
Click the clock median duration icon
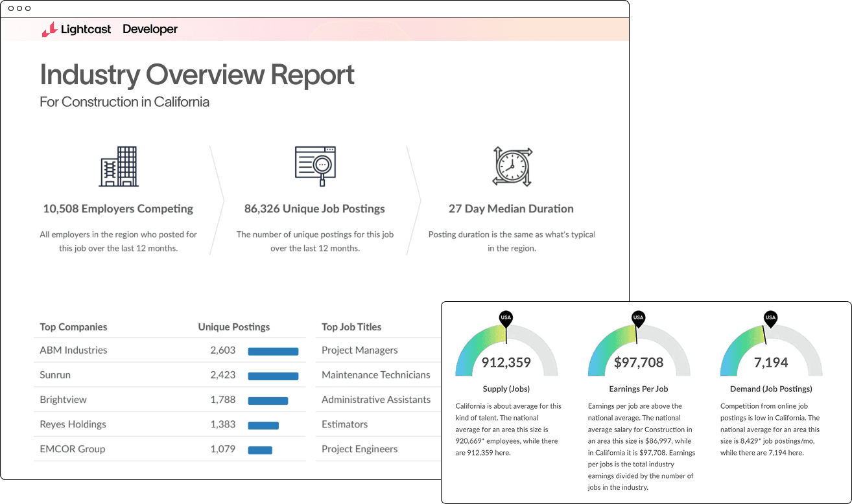(x=512, y=166)
